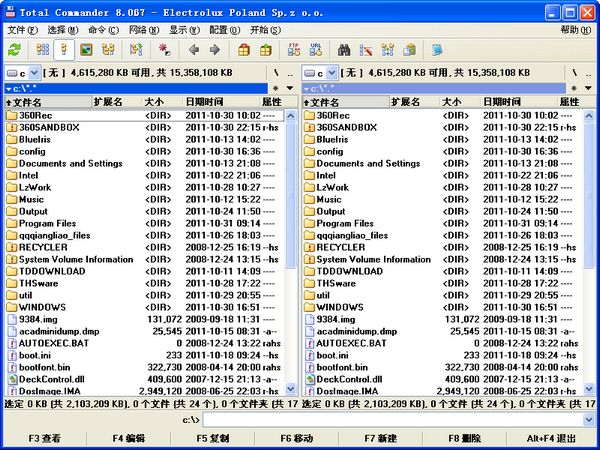Screen dimensions: 600x450
Task: Go back with the left arrow icon
Action: [x=194, y=50]
